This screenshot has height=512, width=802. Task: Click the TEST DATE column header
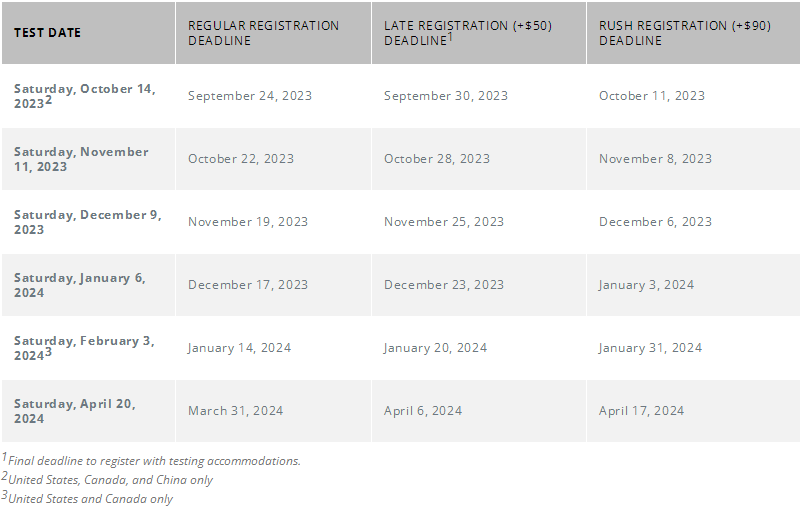pyautogui.click(x=47, y=33)
